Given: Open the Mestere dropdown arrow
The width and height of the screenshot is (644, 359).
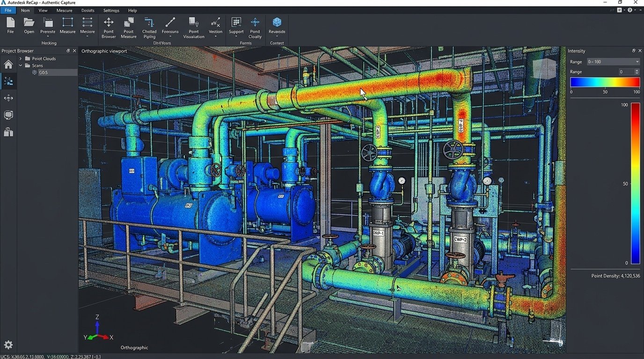Looking at the screenshot, I should 87,36.
